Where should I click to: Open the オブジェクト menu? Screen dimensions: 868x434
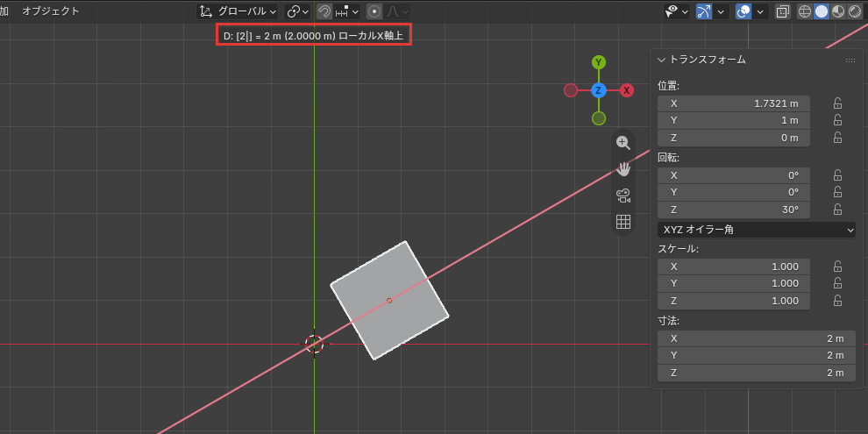pyautogui.click(x=50, y=11)
